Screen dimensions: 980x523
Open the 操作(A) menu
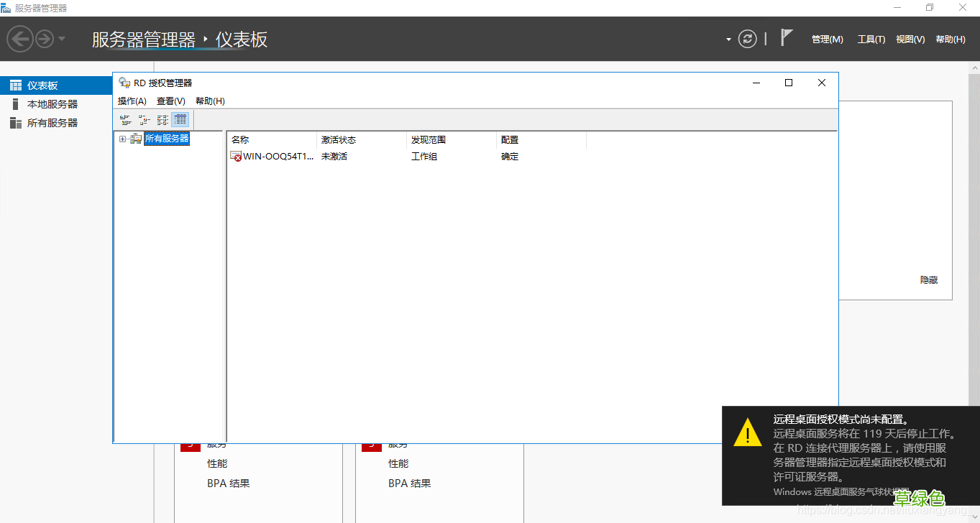pos(132,101)
